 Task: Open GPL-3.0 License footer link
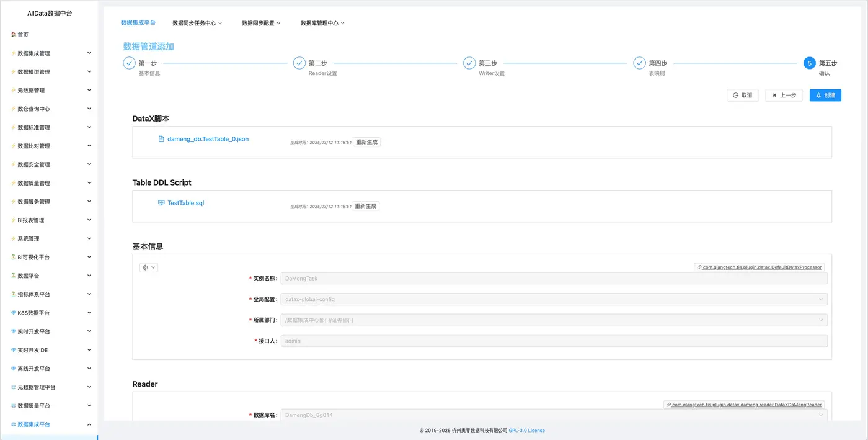(526, 430)
